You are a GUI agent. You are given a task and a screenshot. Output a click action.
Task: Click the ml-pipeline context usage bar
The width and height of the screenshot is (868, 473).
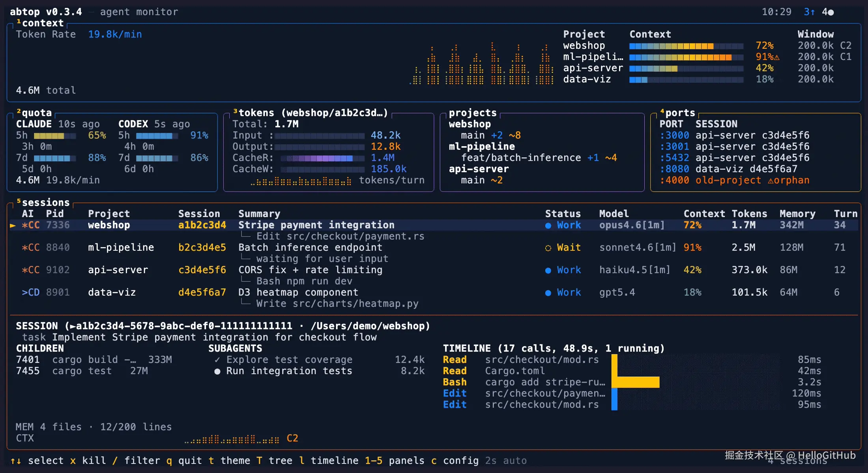(x=686, y=58)
